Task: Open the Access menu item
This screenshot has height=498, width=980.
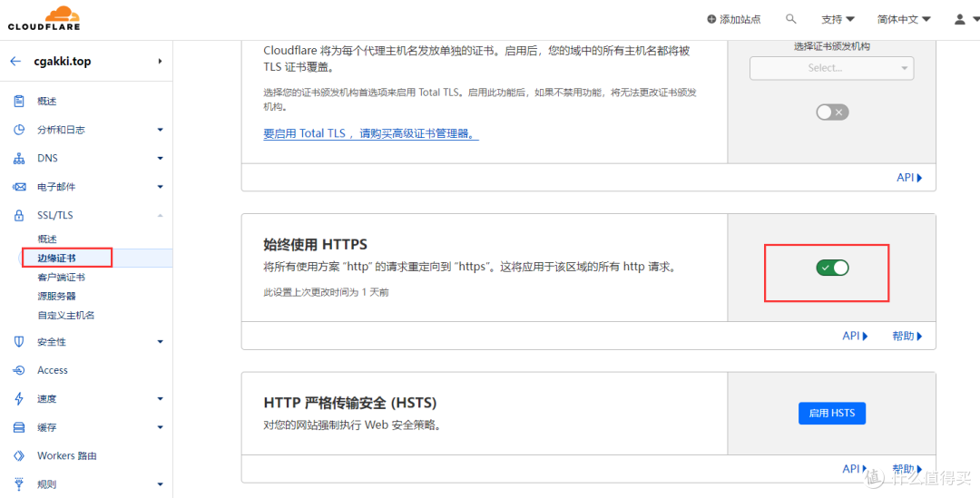Action: pyautogui.click(x=53, y=370)
